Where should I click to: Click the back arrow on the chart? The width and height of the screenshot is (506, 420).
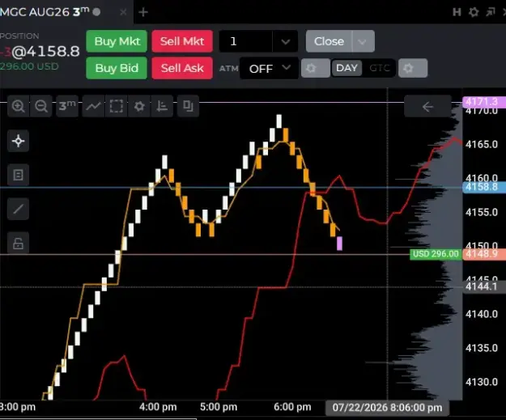tap(427, 107)
